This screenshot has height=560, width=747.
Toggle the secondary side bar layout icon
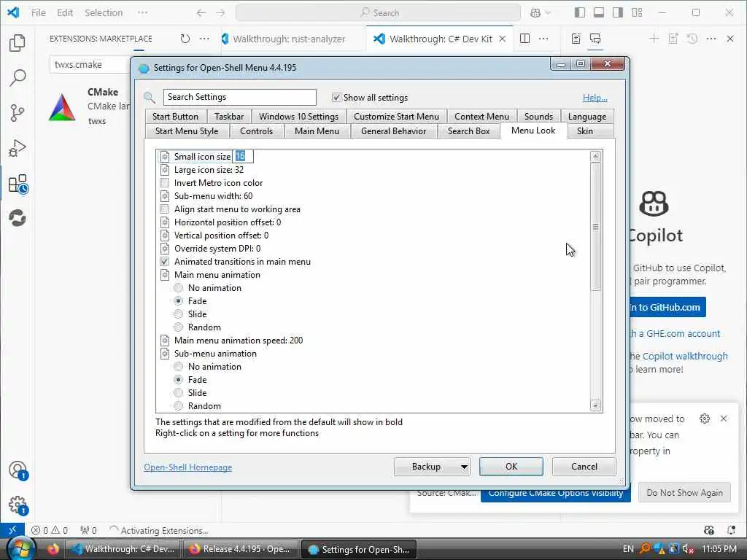click(618, 13)
